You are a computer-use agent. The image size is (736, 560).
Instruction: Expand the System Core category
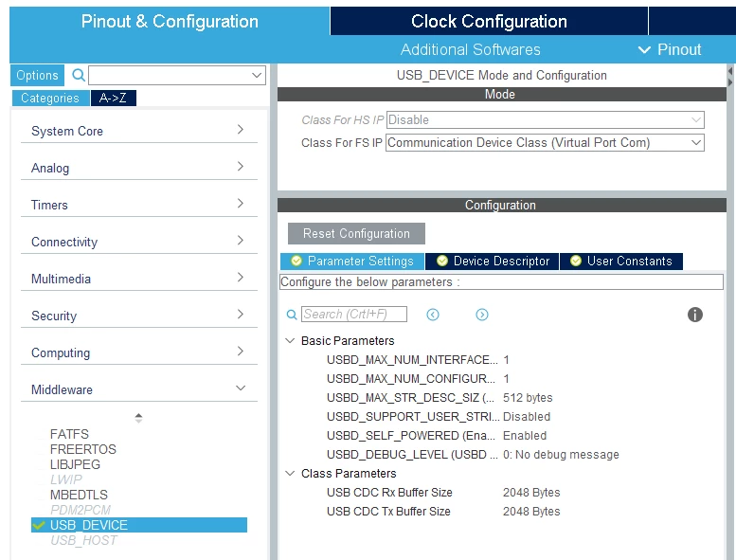pyautogui.click(x=139, y=131)
